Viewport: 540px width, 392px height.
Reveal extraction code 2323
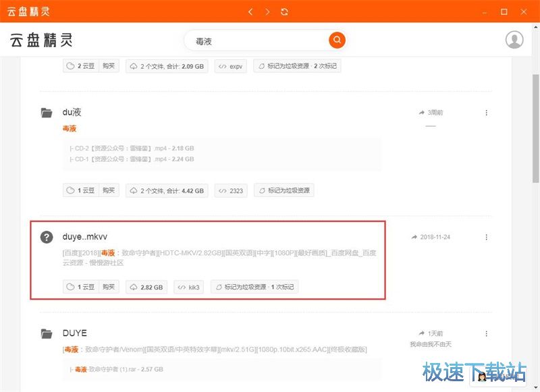coord(231,190)
